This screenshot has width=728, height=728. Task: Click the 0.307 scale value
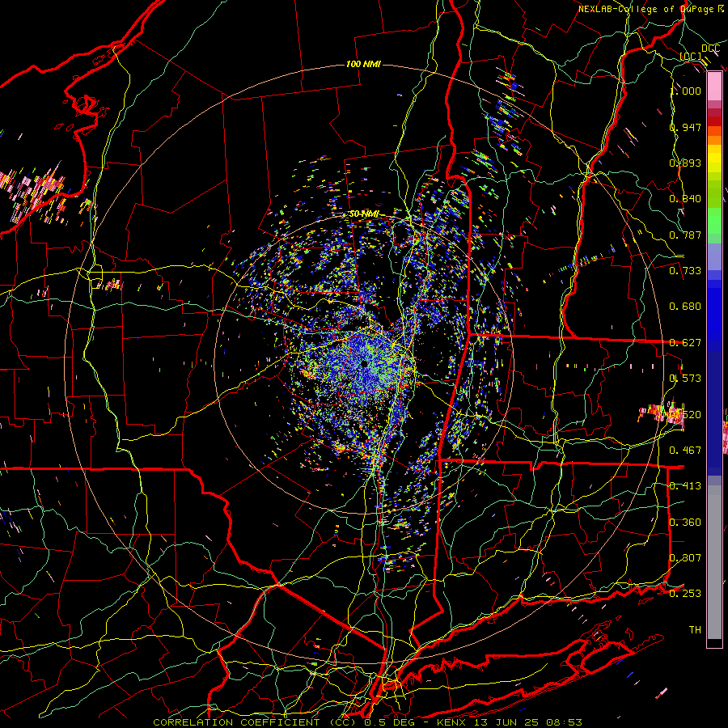(x=686, y=558)
